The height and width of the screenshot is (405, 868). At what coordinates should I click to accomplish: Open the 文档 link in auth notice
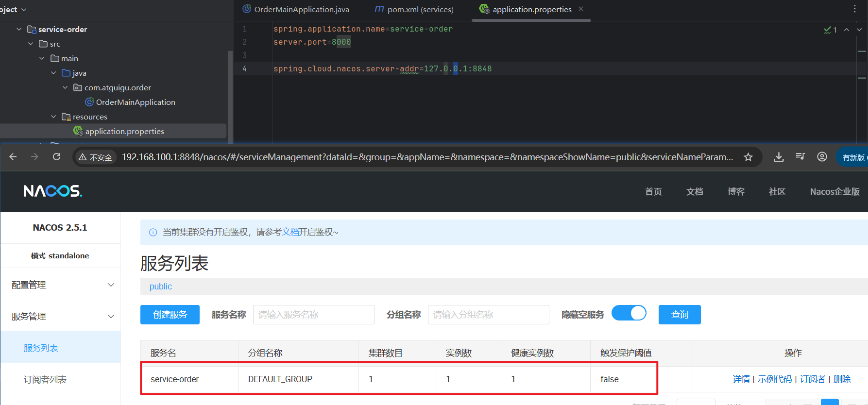290,232
